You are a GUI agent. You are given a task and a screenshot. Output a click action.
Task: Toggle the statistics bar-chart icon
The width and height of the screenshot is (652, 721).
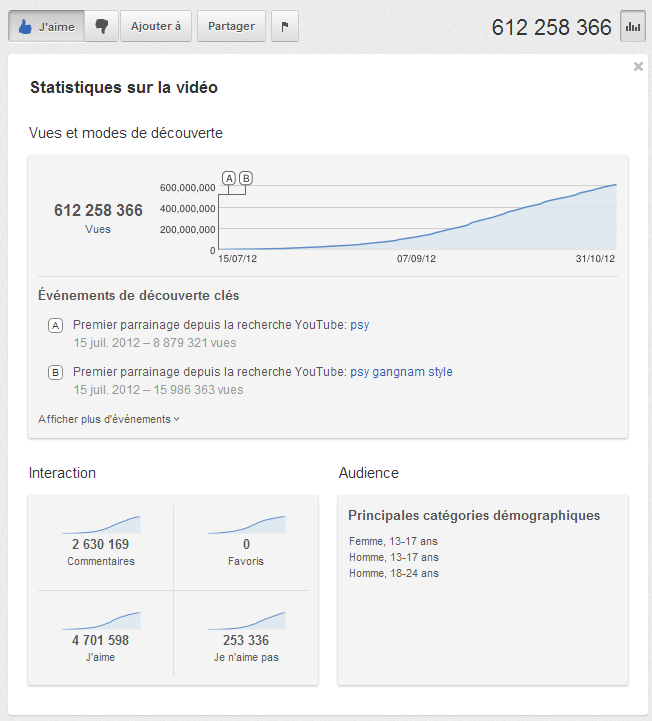point(633,27)
